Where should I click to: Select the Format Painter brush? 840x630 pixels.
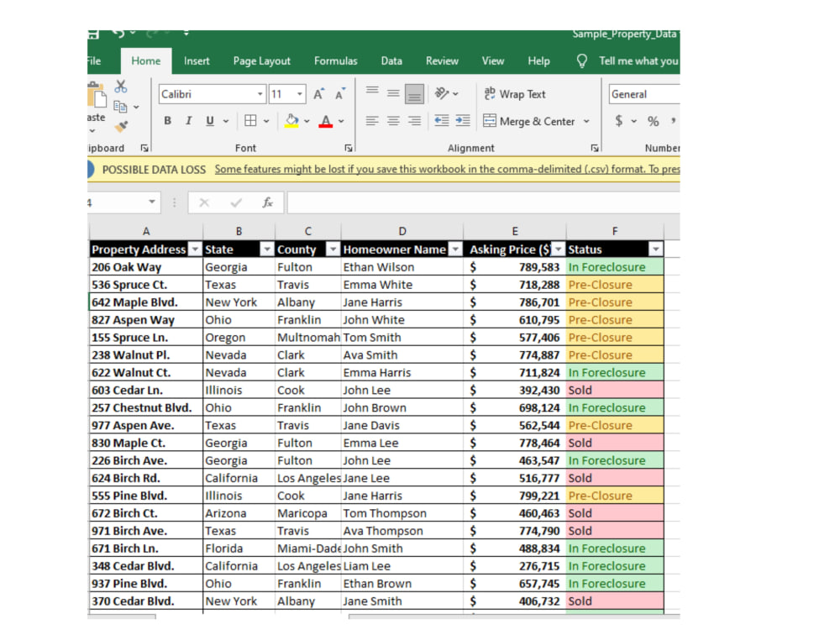point(121,127)
